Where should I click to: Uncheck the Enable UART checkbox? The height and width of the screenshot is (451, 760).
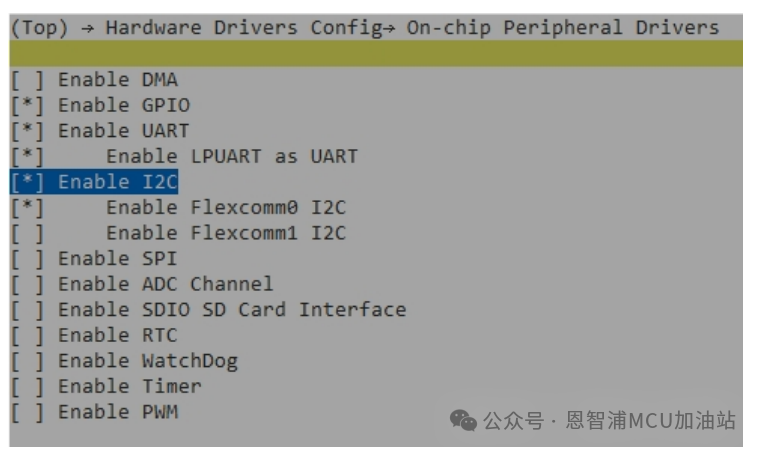(x=27, y=131)
